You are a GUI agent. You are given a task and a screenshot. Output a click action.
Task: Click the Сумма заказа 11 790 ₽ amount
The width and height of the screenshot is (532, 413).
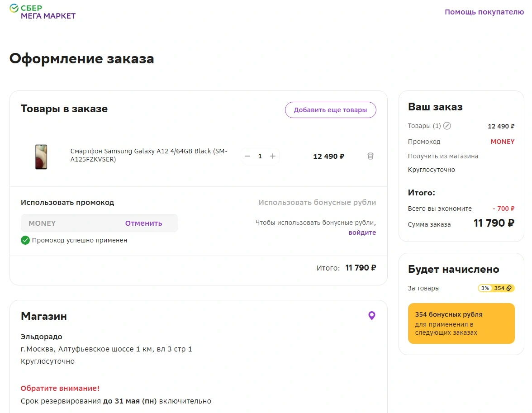click(494, 223)
